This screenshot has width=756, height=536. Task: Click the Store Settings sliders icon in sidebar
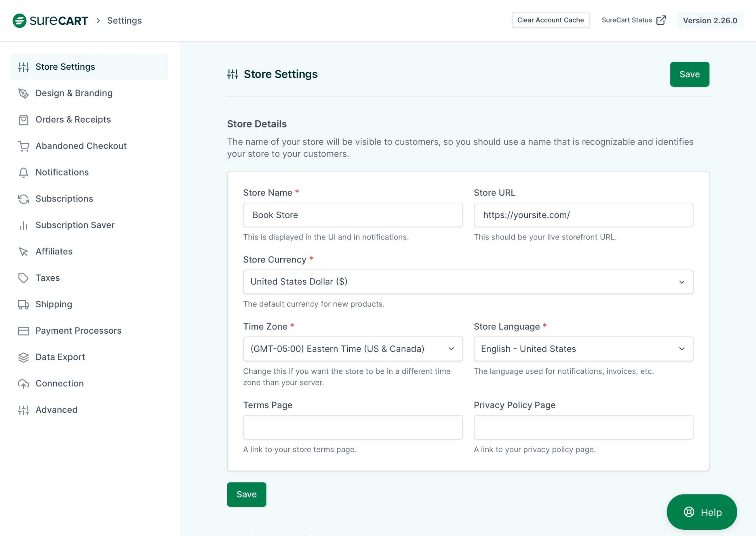pyautogui.click(x=23, y=67)
